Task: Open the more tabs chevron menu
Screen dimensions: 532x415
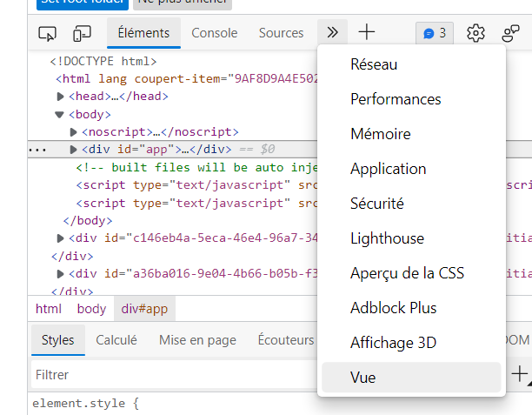Action: 332,32
